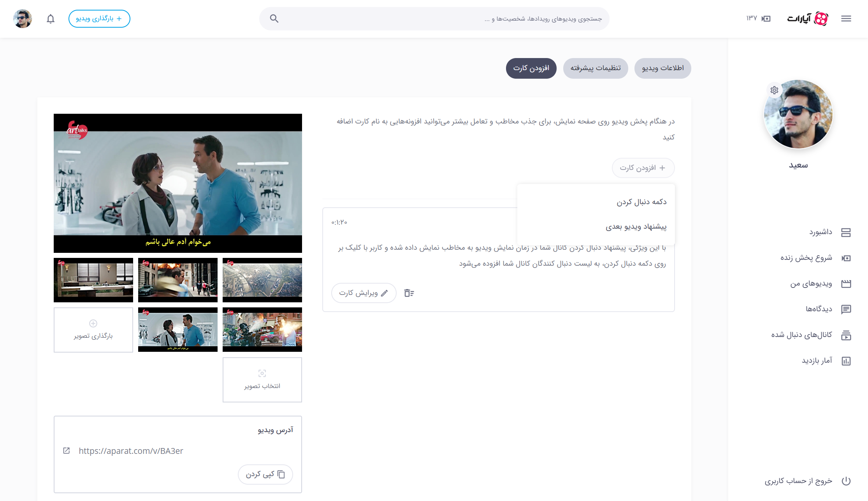Select پیشنهاد ویدیو بعدی from dropdown menu
The width and height of the screenshot is (868, 501).
click(636, 227)
